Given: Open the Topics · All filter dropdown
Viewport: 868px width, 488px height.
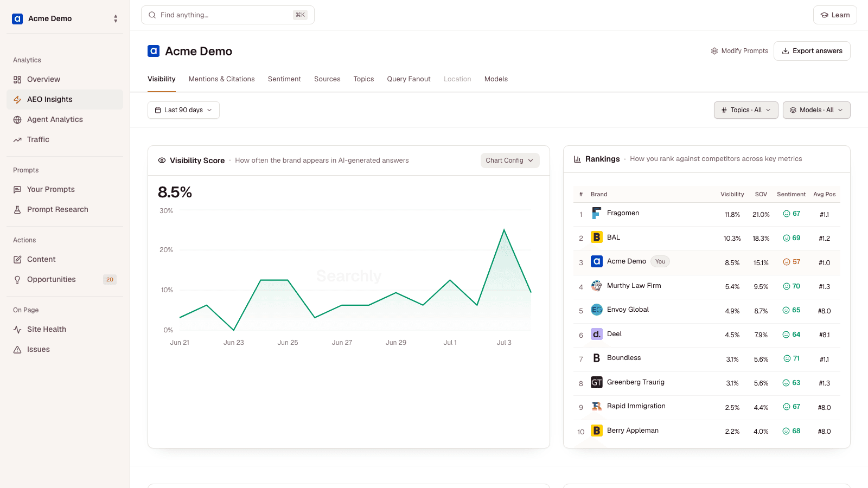Looking at the screenshot, I should pyautogui.click(x=746, y=110).
